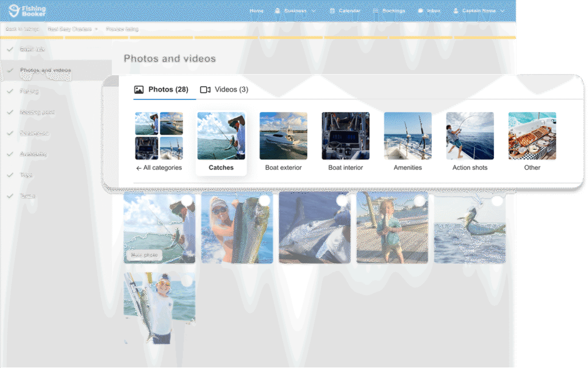Click Home in the top navigation
This screenshot has height=368, width=588.
pos(257,10)
